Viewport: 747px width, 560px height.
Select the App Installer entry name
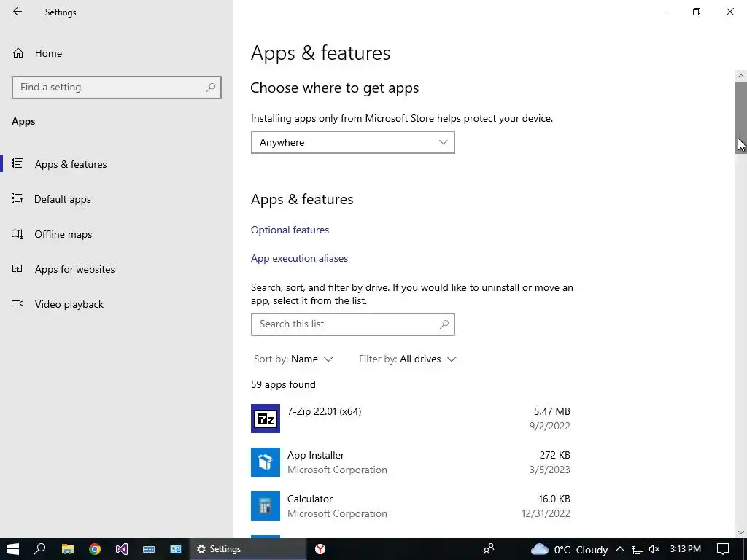(x=315, y=455)
